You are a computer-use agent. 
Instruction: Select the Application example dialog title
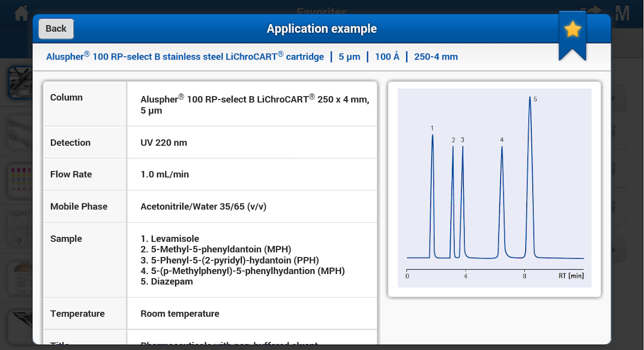pyautogui.click(x=322, y=29)
